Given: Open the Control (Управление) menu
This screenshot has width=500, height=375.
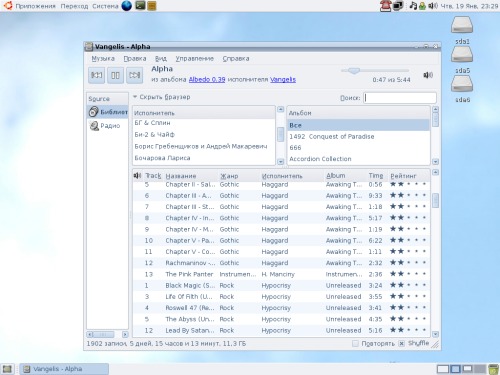Looking at the screenshot, I should click(x=195, y=58).
